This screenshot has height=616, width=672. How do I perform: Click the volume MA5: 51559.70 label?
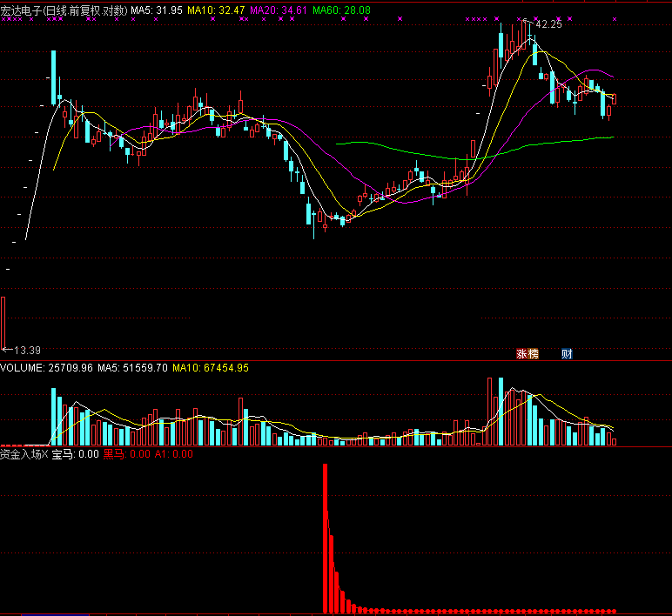click(x=132, y=368)
